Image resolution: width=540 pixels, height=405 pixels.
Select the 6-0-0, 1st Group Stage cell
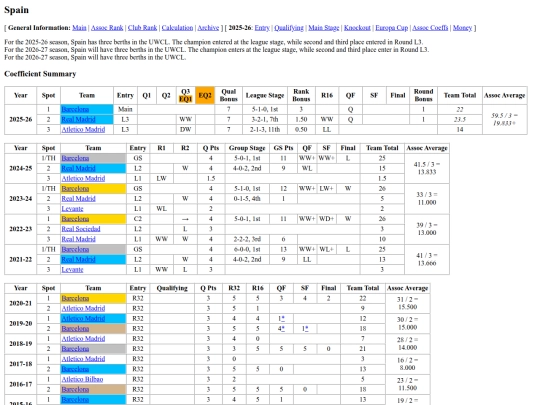tap(247, 249)
